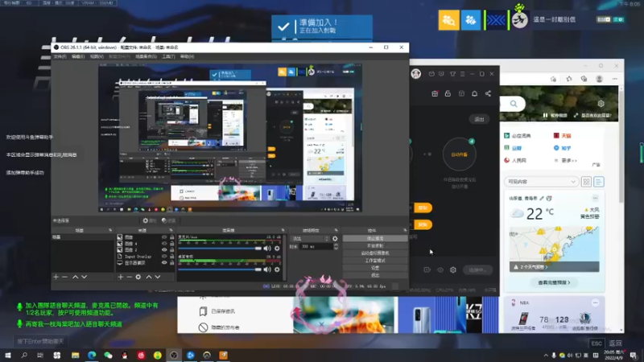The image size is (644, 362).
Task: Open notifications bell in streaming app
Action: 474,93
